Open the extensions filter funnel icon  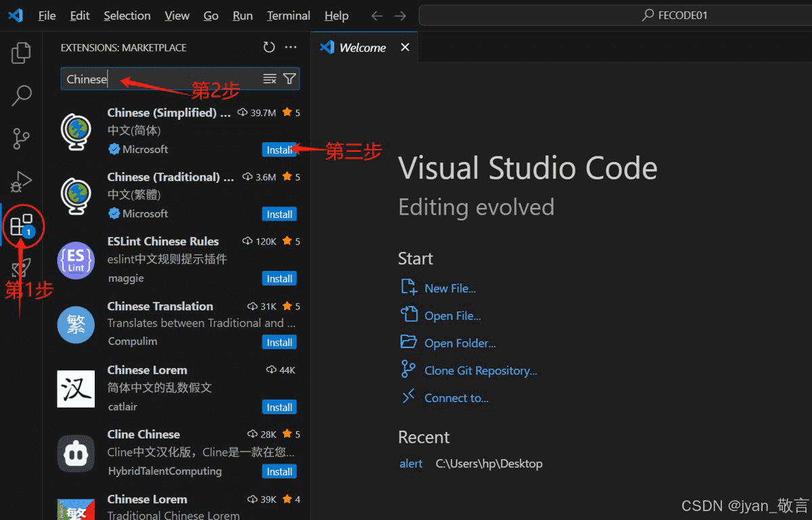click(x=289, y=79)
